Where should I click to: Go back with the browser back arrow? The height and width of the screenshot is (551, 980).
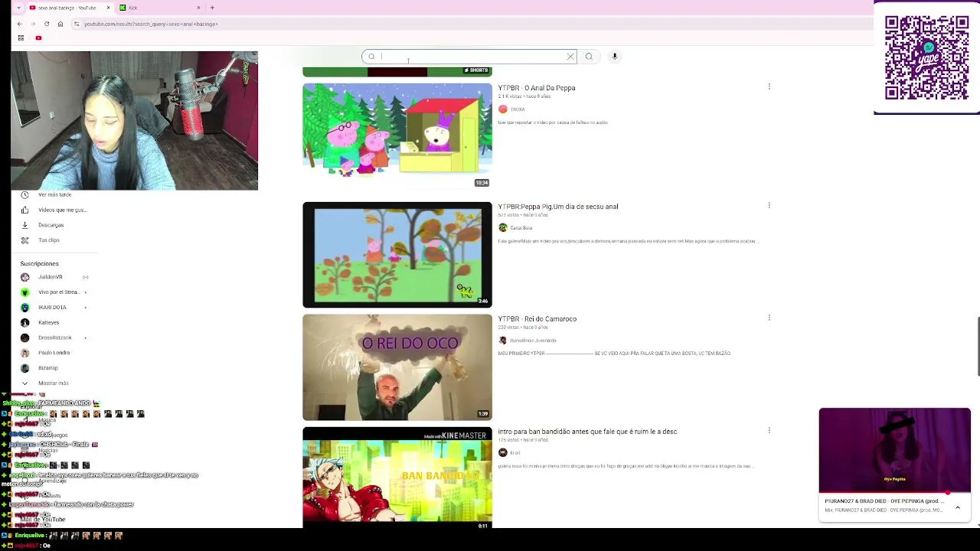(x=19, y=24)
